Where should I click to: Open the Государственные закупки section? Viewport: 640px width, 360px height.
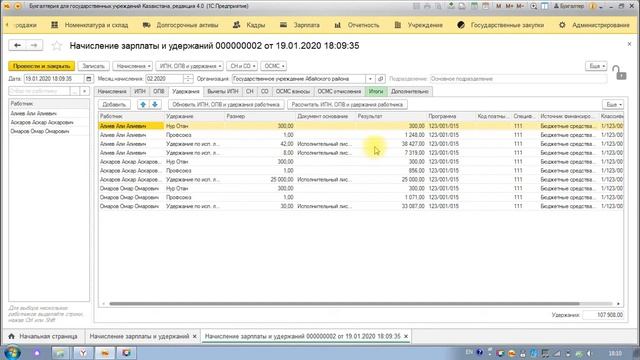point(501,25)
